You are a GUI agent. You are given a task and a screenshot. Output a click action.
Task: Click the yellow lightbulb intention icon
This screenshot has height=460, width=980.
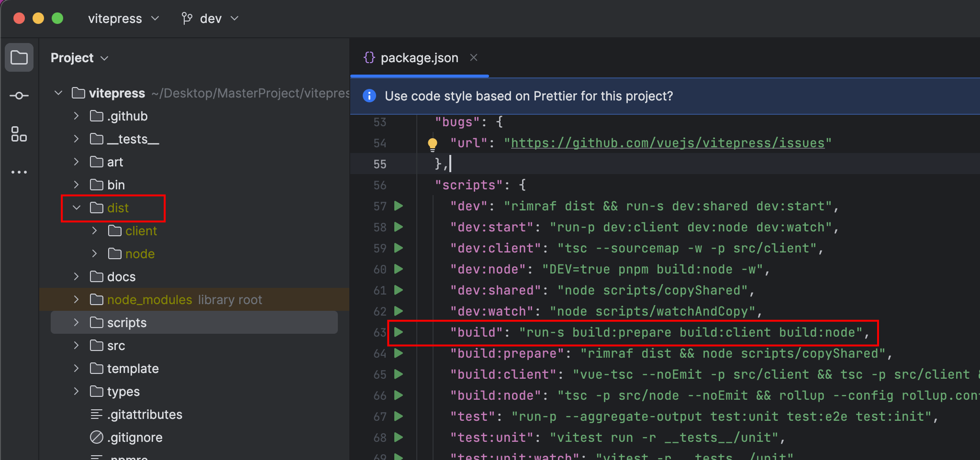[432, 143]
